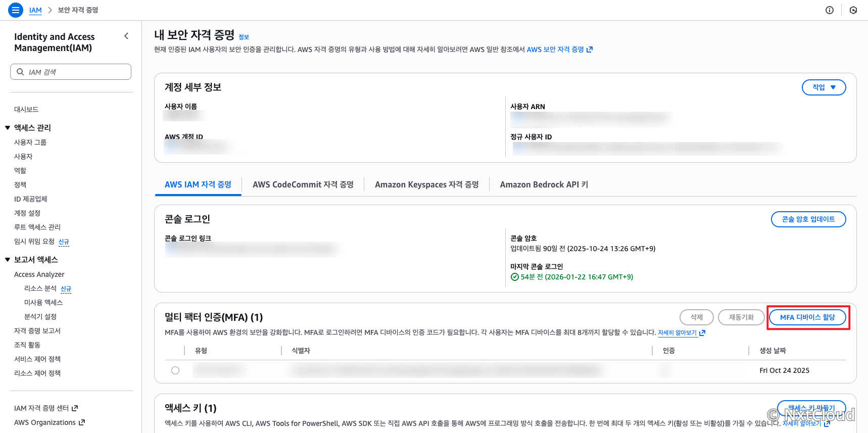This screenshot has width=868, height=433.
Task: Click the magnifier icon in IAM search
Action: click(20, 72)
